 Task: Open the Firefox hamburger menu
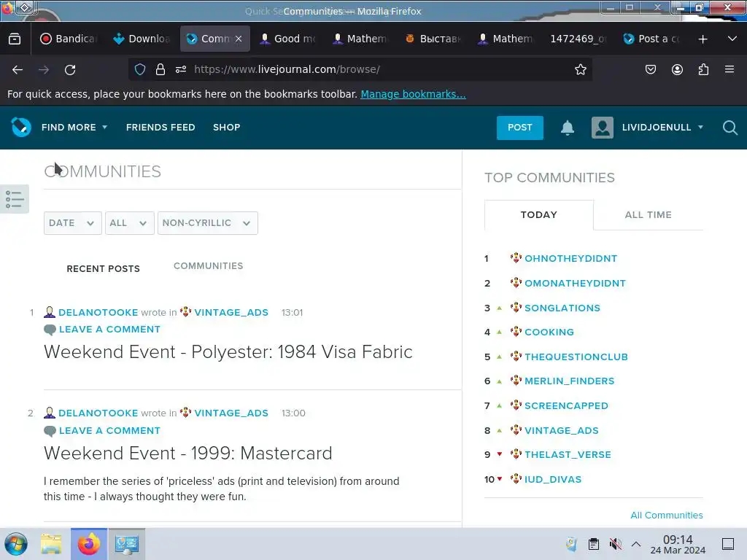(729, 69)
